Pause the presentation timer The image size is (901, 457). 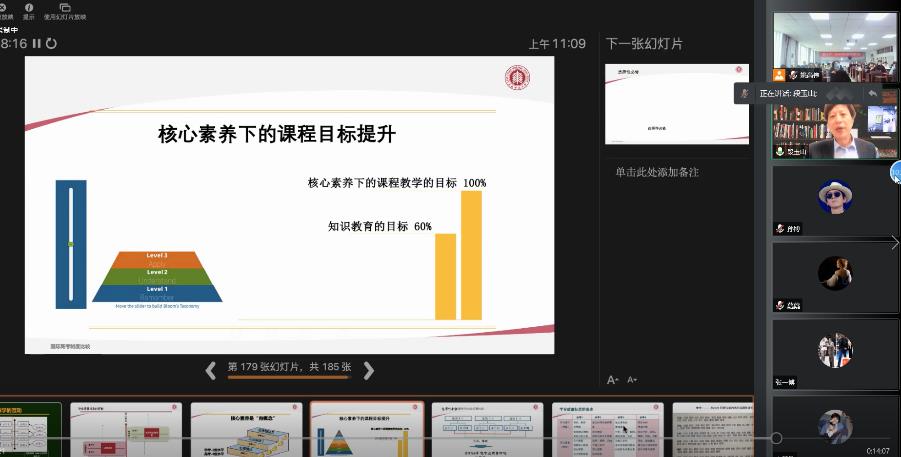[x=37, y=44]
